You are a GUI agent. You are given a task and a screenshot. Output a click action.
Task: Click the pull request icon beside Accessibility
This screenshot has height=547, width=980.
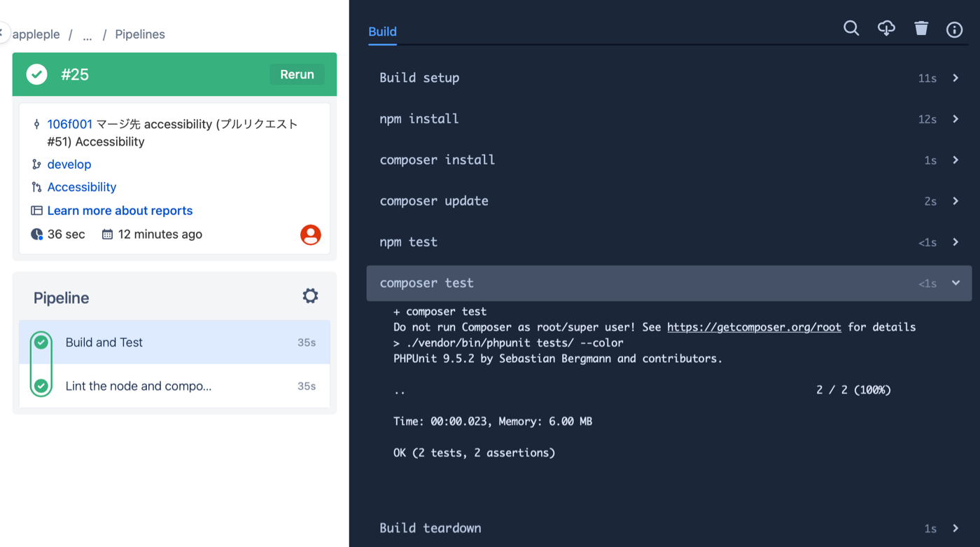pos(36,187)
